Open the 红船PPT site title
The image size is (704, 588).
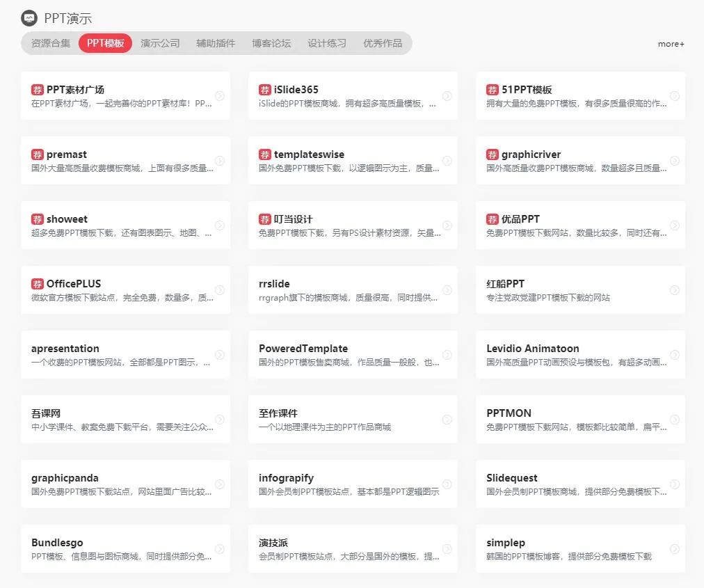click(x=506, y=283)
